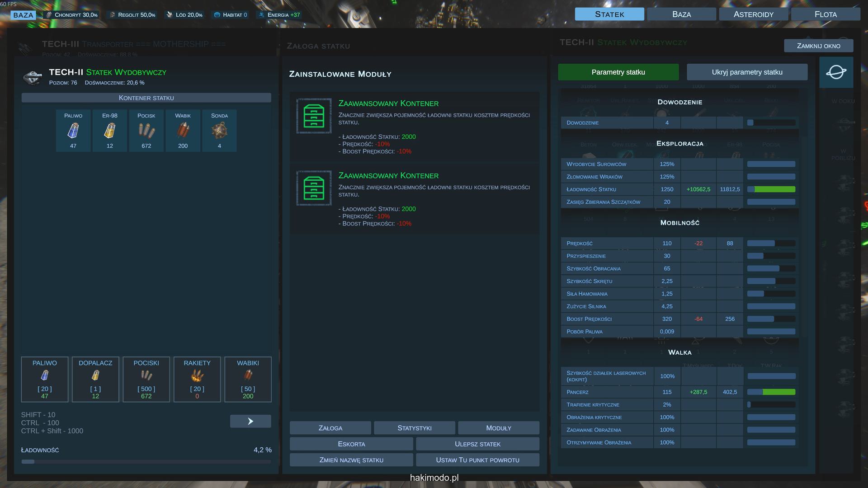Switch to the Asteroidy tab

pos(753,14)
